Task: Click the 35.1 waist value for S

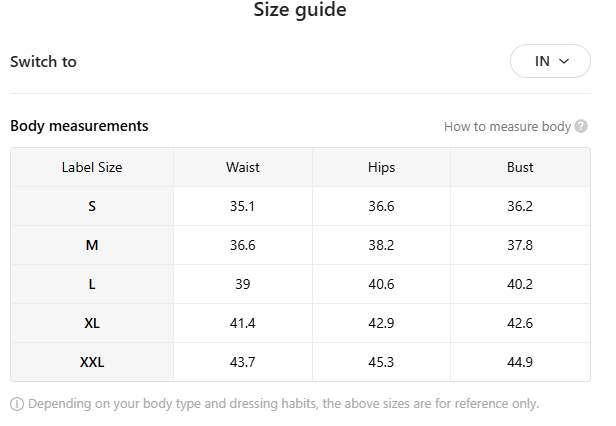Action: pos(242,206)
